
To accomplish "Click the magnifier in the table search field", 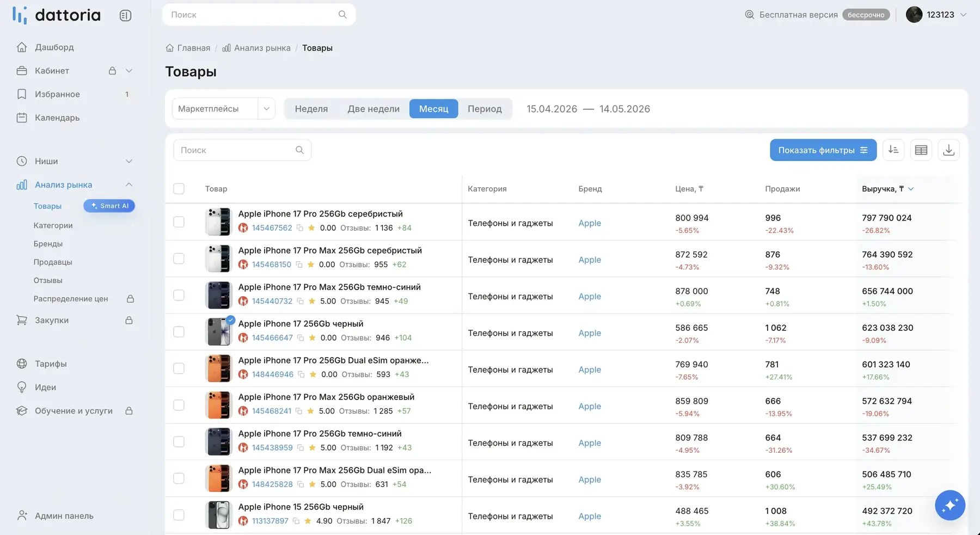I will pyautogui.click(x=299, y=150).
